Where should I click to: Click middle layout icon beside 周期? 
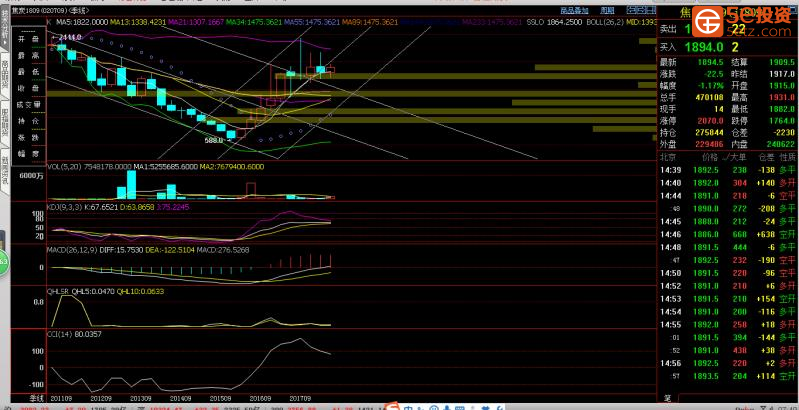[641, 10]
